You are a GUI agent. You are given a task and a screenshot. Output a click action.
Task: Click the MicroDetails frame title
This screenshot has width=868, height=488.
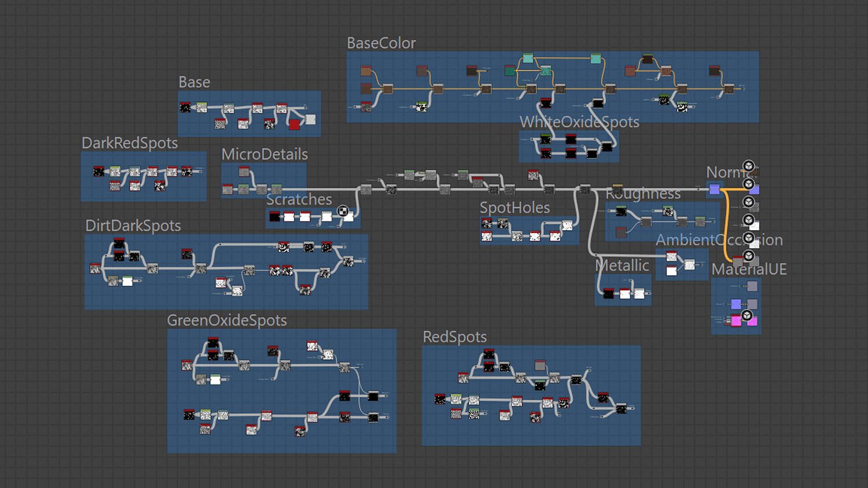[x=264, y=154]
